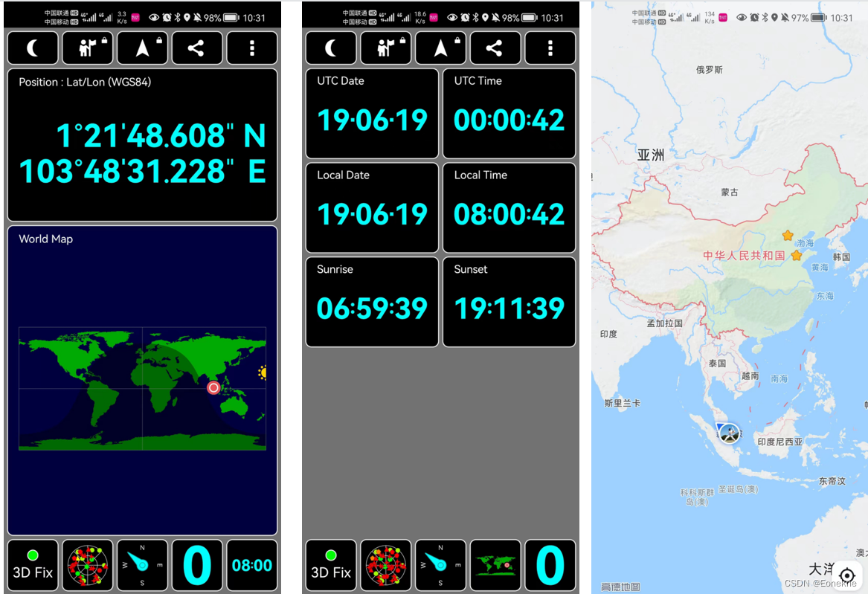Tap the 3D Fix status indicator
The height and width of the screenshot is (594, 868).
click(x=32, y=571)
